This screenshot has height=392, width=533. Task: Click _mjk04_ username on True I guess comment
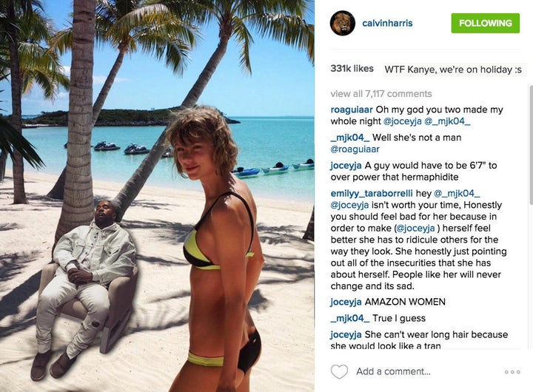point(349,318)
